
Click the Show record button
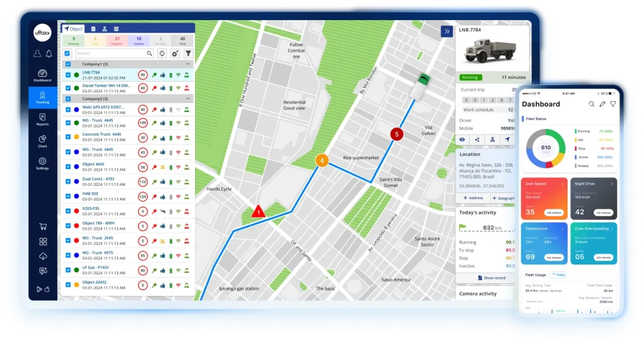pyautogui.click(x=492, y=277)
